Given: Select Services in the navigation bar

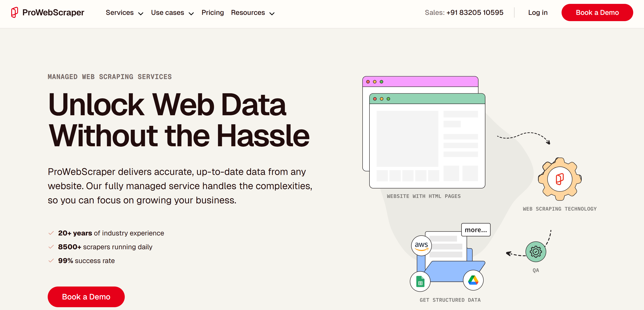Looking at the screenshot, I should (x=120, y=12).
